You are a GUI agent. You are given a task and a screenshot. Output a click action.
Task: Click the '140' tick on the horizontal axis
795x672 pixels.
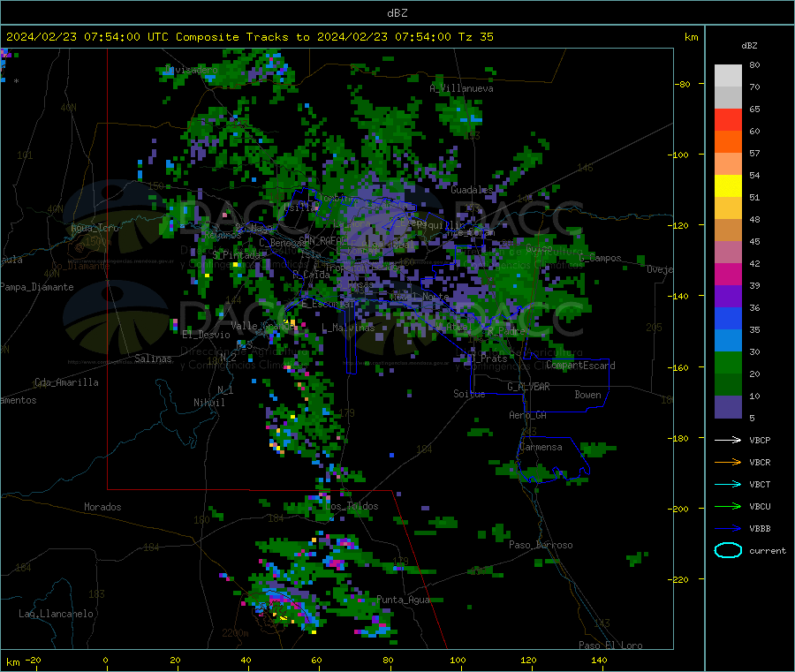click(599, 660)
